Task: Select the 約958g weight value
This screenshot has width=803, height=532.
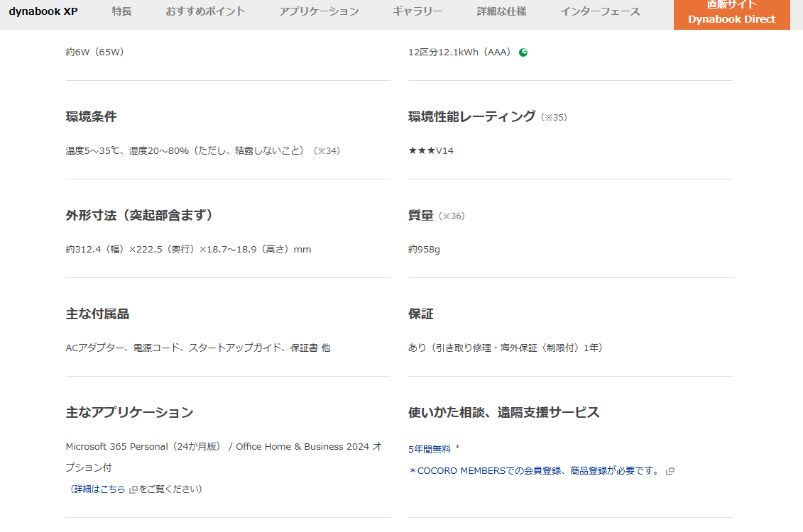Action: click(424, 250)
